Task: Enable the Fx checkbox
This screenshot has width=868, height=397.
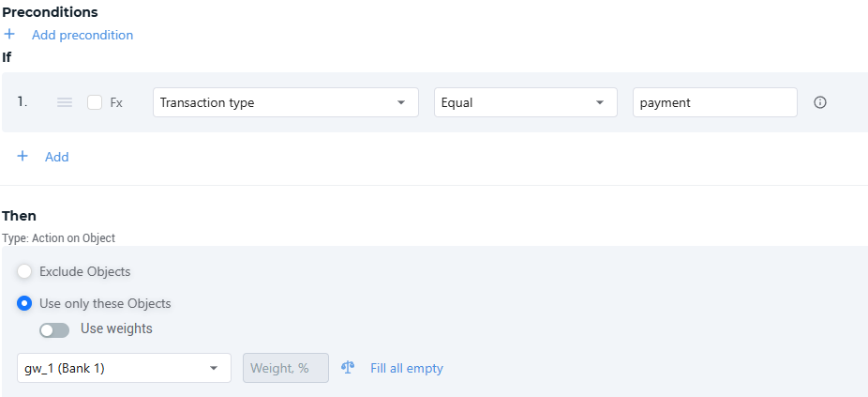Action: pos(95,103)
